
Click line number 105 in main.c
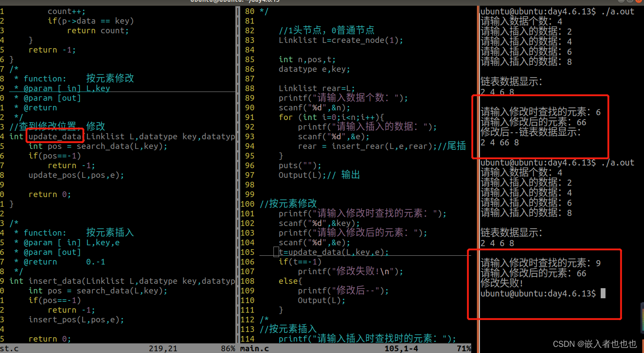(x=248, y=252)
